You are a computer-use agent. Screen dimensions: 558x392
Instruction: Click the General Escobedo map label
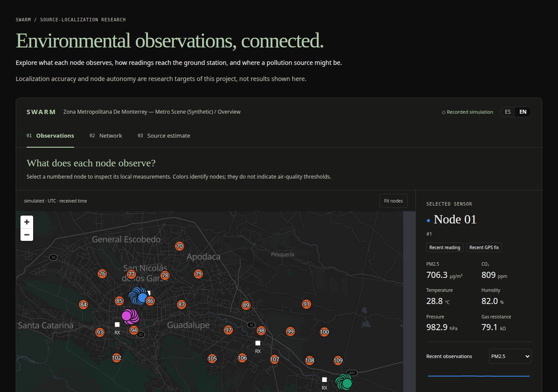[x=126, y=239]
